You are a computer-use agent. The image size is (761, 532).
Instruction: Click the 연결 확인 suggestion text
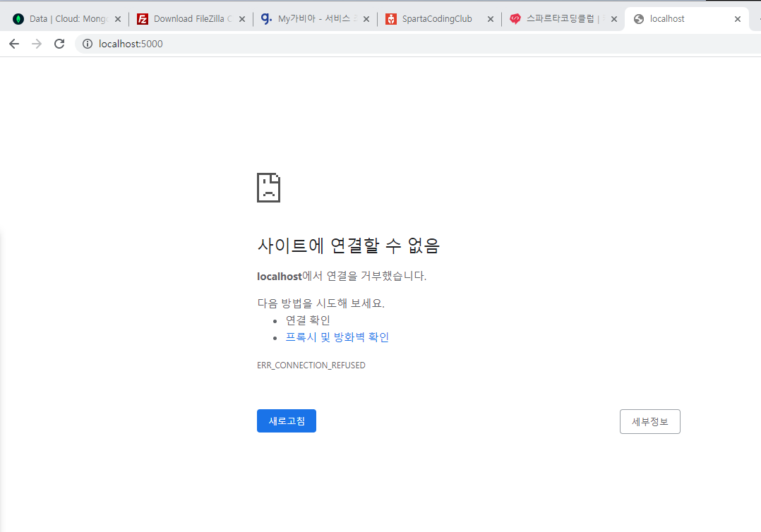coord(308,320)
